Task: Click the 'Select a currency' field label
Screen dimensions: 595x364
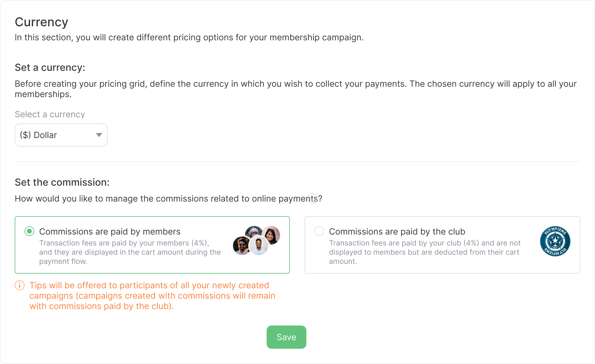Action: click(x=50, y=114)
